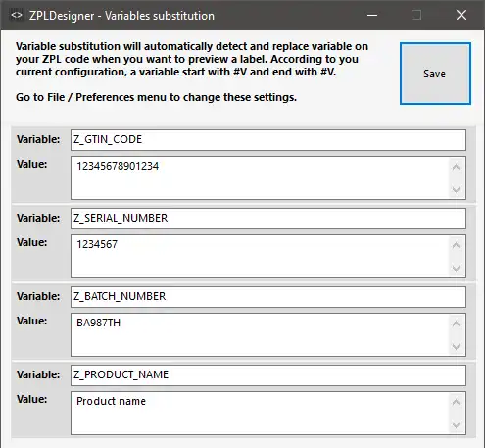Minimize the Variables substitution window

coord(372,15)
